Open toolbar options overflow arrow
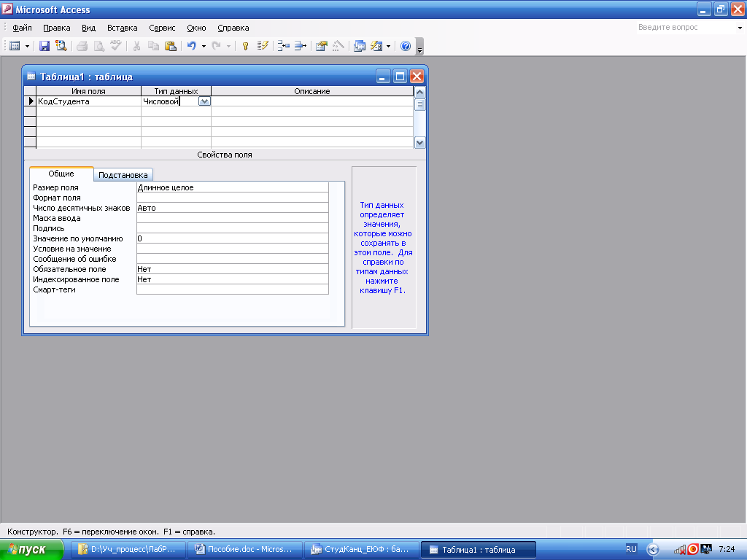Image resolution: width=747 pixels, height=560 pixels. pyautogui.click(x=419, y=47)
